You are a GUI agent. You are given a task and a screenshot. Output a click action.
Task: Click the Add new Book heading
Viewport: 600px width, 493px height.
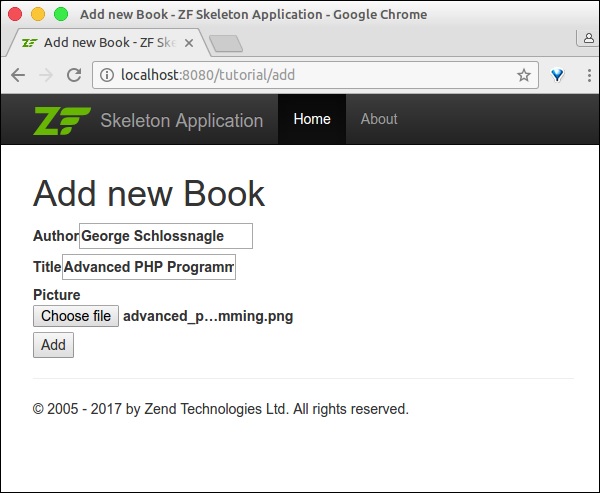click(149, 194)
